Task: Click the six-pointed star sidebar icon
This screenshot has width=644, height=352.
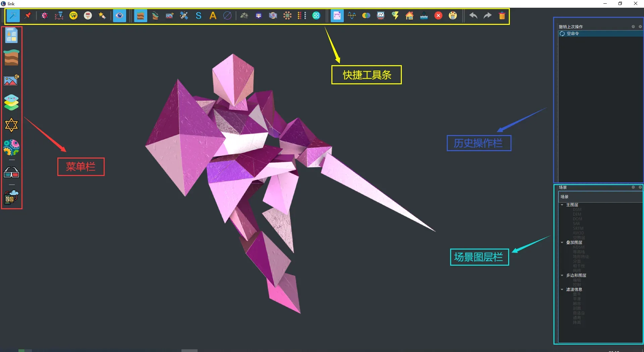Action: [x=11, y=125]
